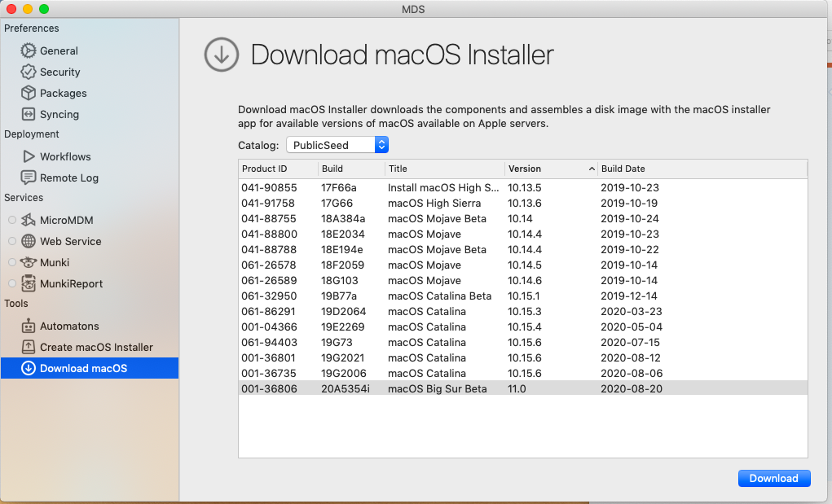
Task: Click build date 2020-08-20 cell
Action: click(632, 388)
